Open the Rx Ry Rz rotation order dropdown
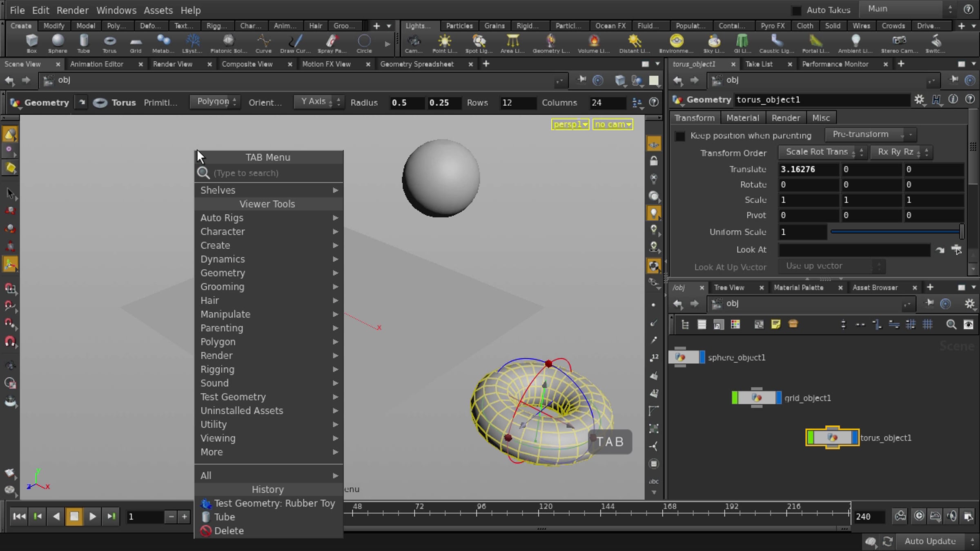 point(902,152)
